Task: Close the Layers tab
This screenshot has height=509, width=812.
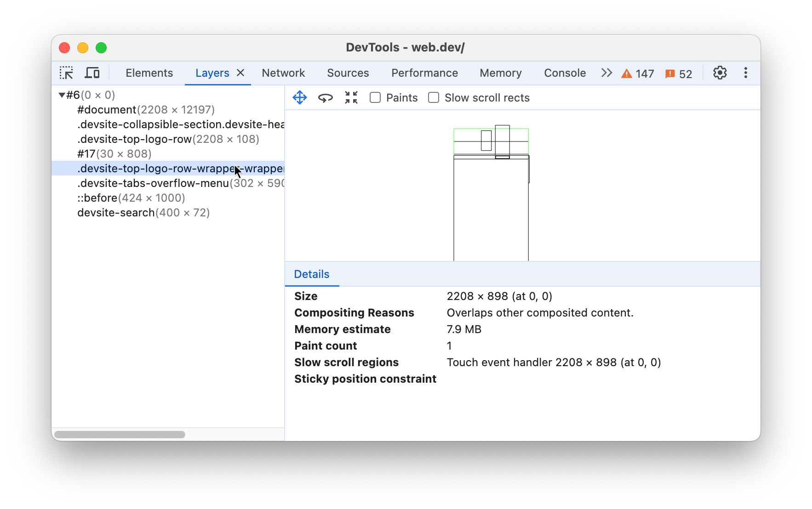Action: 240,73
